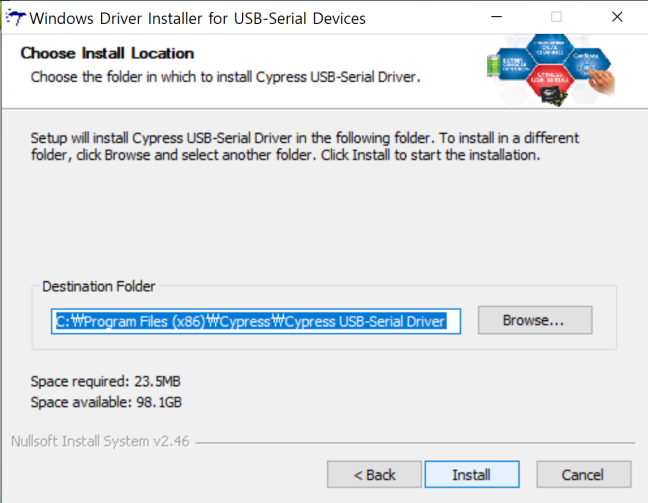Click the Nullsoft Install System v2.46 label
The image size is (648, 503).
100,441
